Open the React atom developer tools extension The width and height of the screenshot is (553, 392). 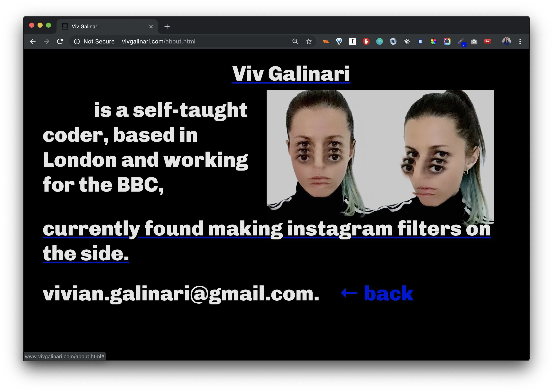(x=407, y=42)
